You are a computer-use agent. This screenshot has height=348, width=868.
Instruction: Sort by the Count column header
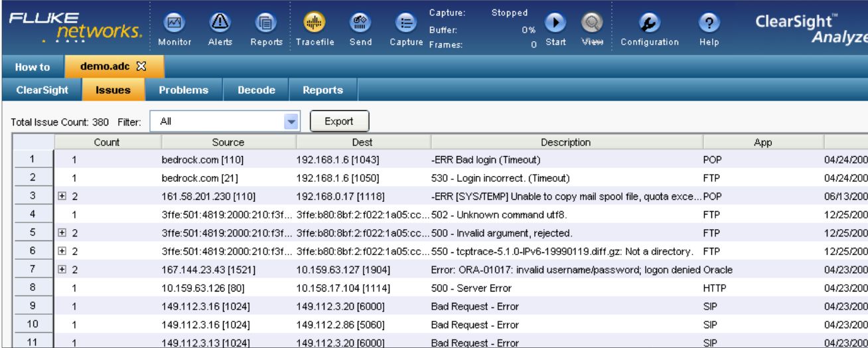(x=107, y=141)
